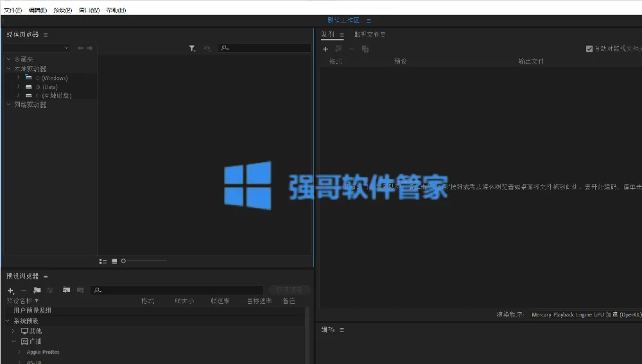Toggle the auto-encode watch folders checkbox

tap(589, 49)
